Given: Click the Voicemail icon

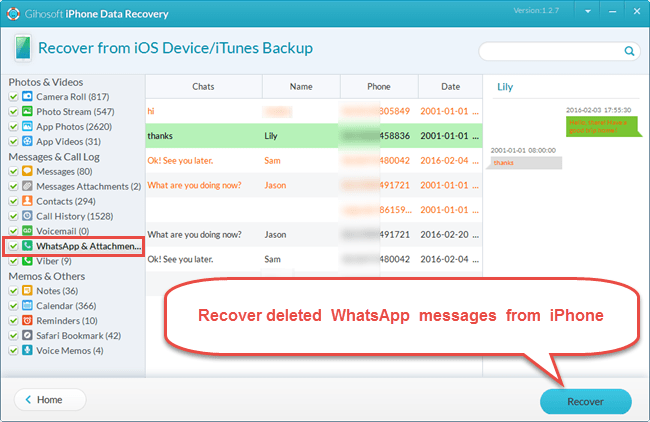Looking at the screenshot, I should tap(27, 230).
